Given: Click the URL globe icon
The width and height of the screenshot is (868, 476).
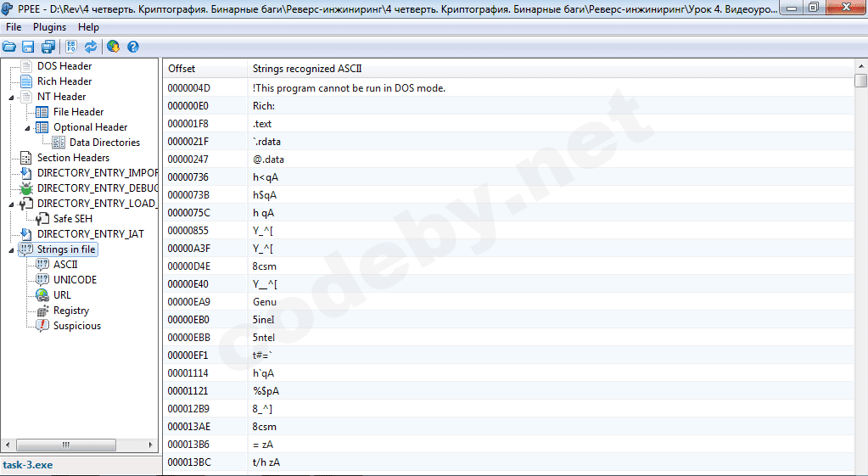Looking at the screenshot, I should tap(42, 295).
